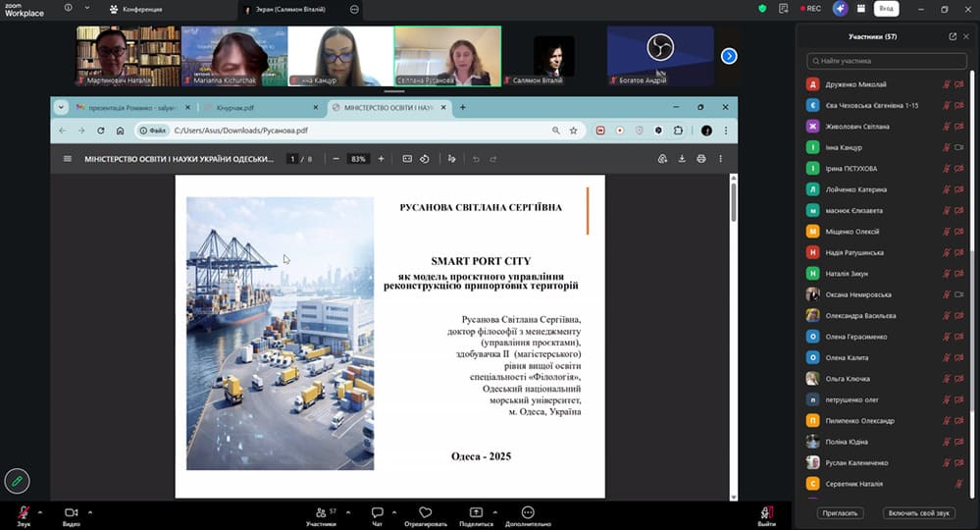Expand share options arrow beside Поделиться

[494, 511]
